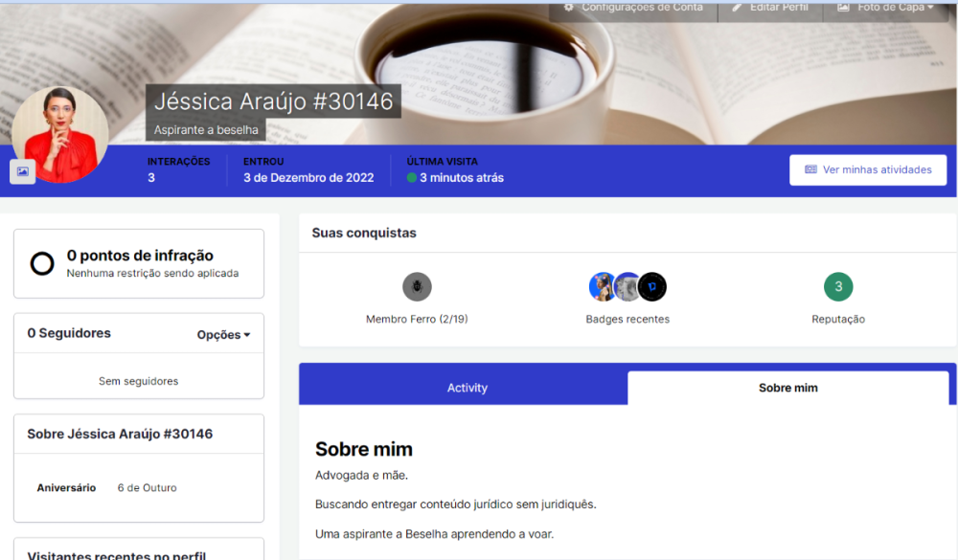Select the Sobre mim tab
The image size is (958, 560).
point(787,388)
